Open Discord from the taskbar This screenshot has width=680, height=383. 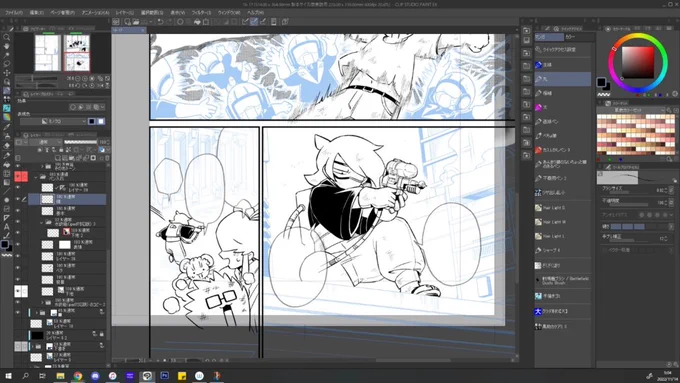(x=95, y=376)
